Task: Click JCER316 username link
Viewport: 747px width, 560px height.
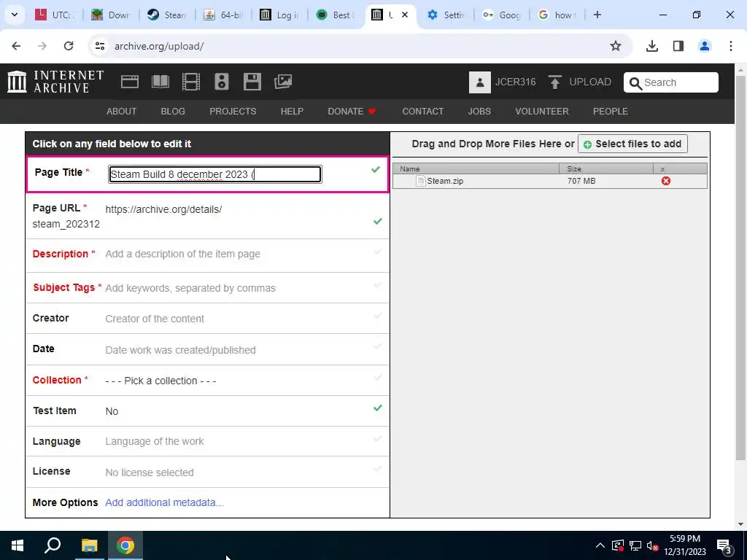Action: [516, 82]
